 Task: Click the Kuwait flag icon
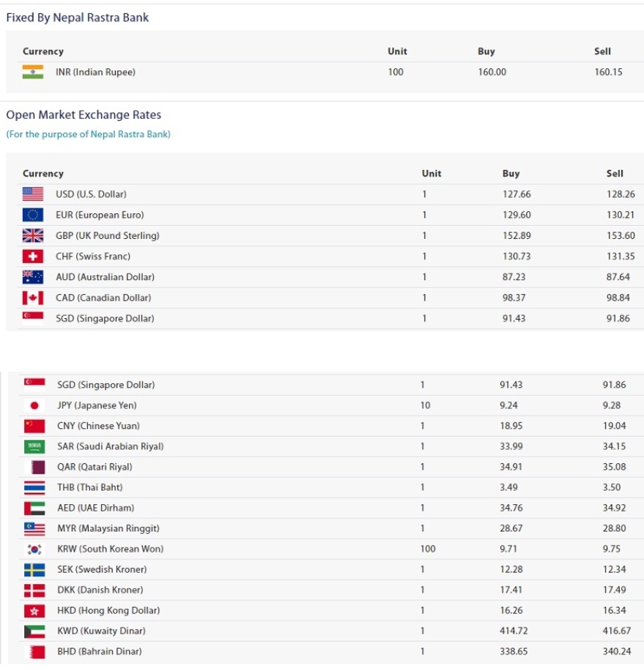[x=34, y=630]
